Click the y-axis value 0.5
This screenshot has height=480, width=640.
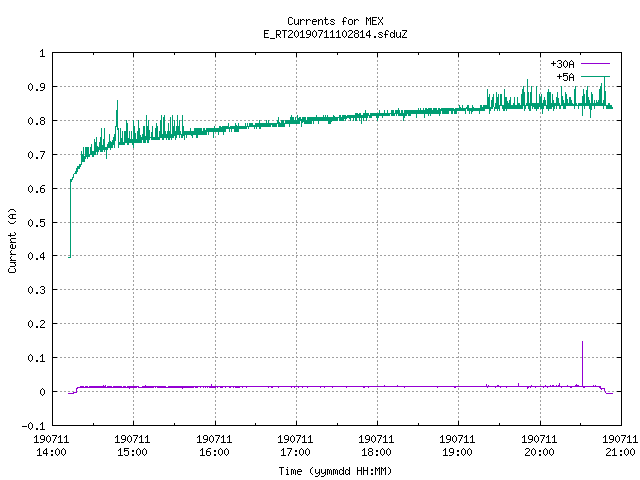click(36, 222)
